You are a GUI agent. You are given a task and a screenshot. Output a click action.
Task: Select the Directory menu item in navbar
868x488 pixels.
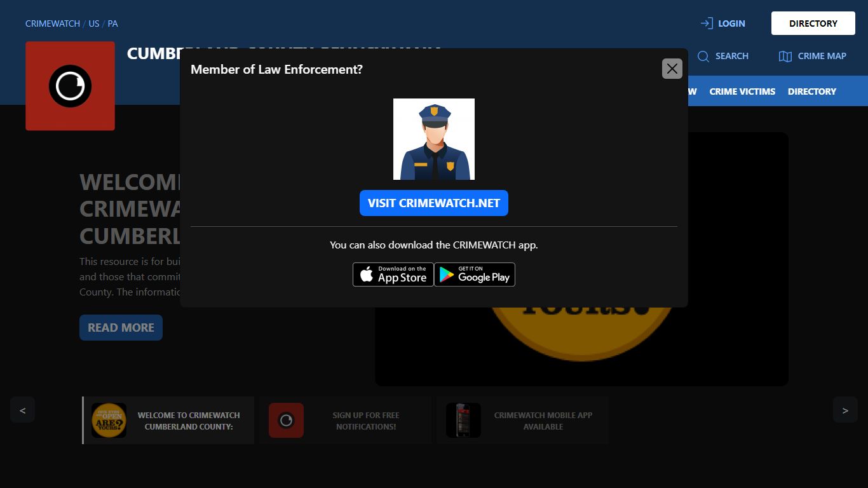pyautogui.click(x=812, y=91)
